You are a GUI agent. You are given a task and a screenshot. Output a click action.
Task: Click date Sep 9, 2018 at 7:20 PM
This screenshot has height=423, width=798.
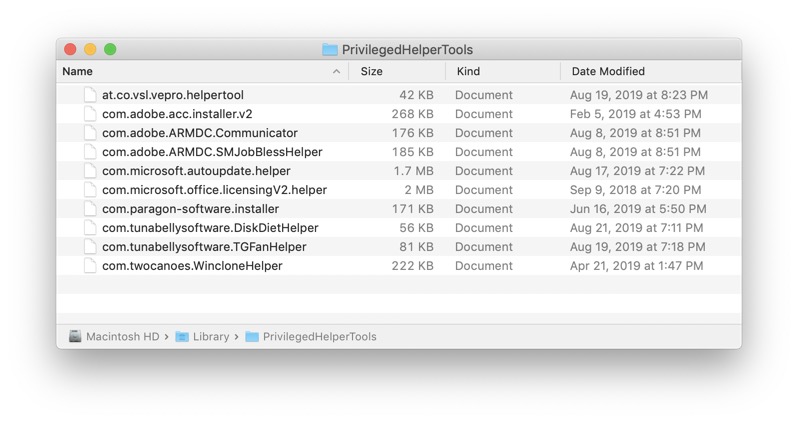[636, 190]
